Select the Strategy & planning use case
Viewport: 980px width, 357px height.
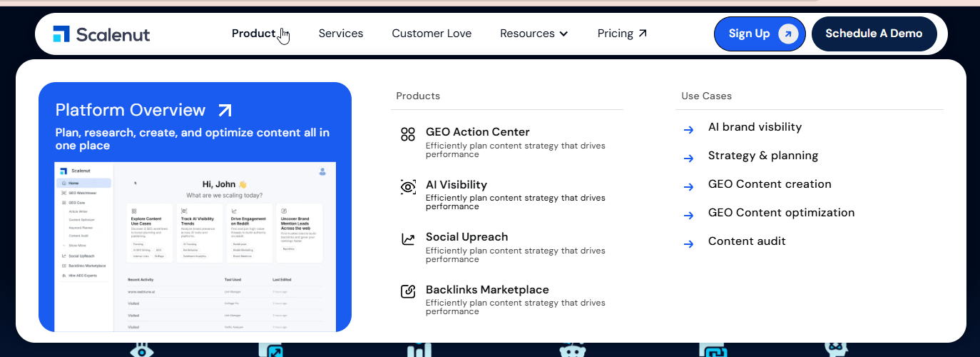tap(762, 156)
